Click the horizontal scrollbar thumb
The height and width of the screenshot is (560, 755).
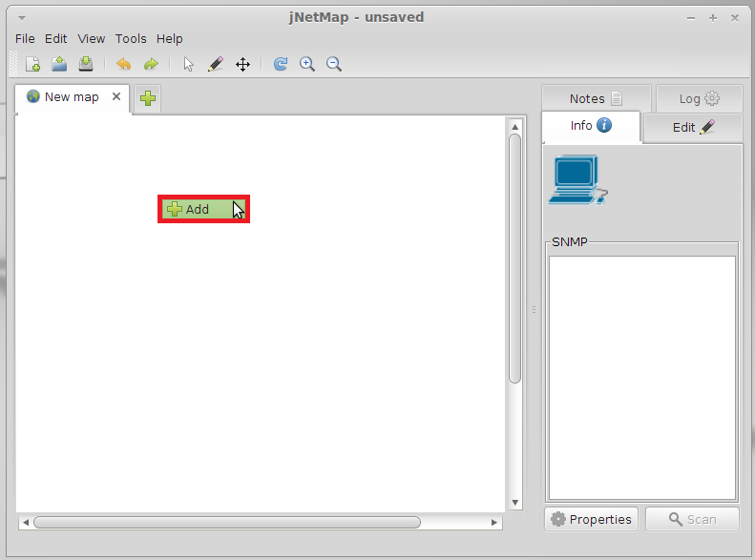[x=227, y=523]
